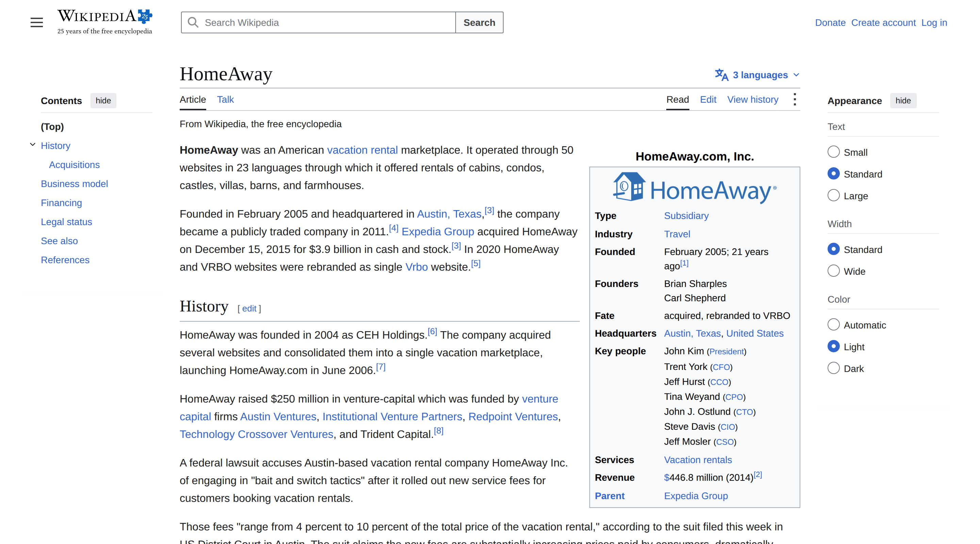The width and height of the screenshot is (980, 544).
Task: Click citation [4] after 2011
Action: tap(393, 228)
